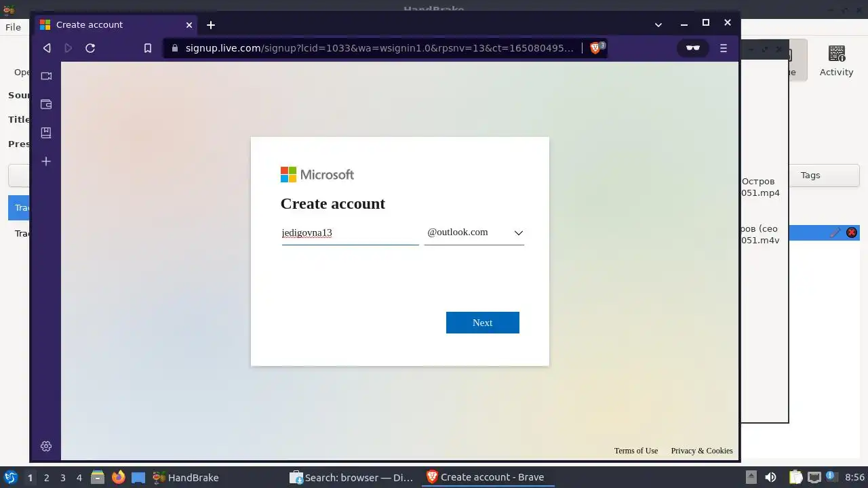
Task: Click the Next button
Action: click(483, 323)
